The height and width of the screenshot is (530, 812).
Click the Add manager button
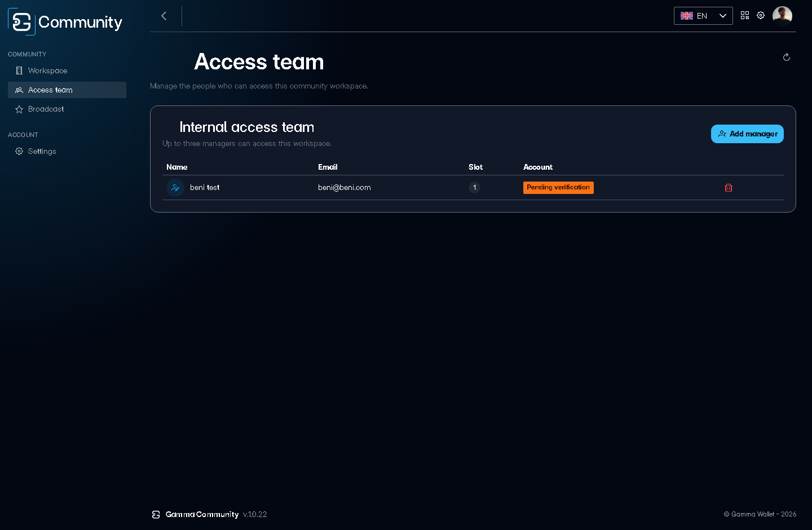747,134
